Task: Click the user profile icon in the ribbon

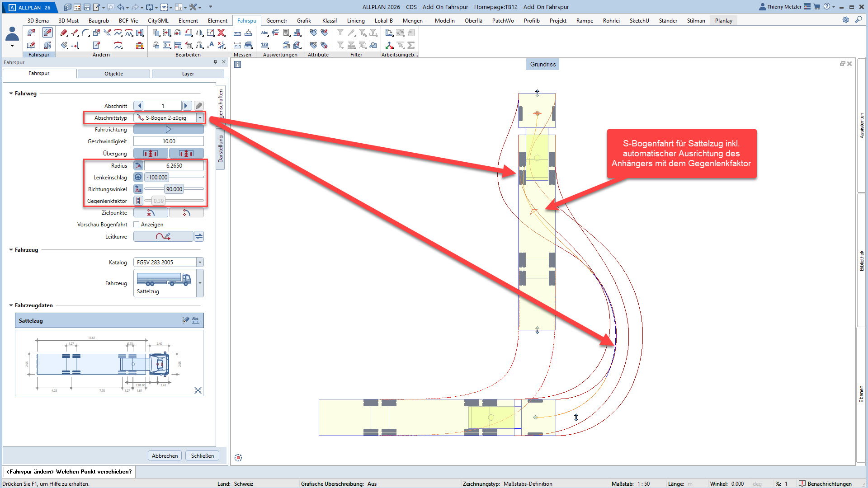Action: pyautogui.click(x=12, y=34)
